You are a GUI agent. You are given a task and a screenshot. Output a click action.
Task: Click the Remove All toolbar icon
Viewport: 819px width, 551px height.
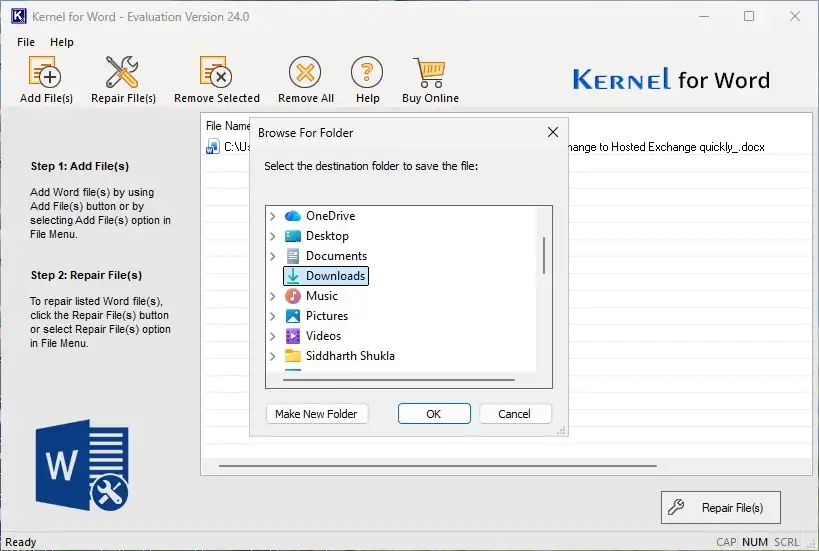305,72
